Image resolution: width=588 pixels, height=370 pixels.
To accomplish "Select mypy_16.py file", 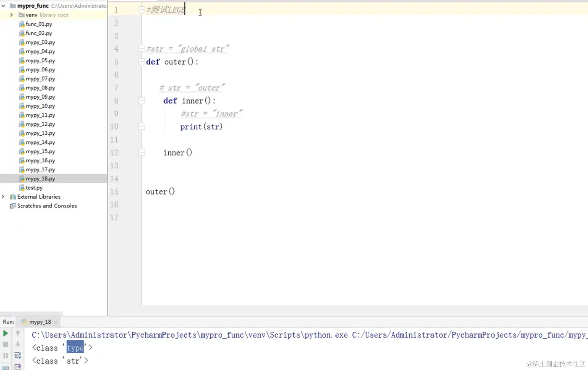I will click(40, 161).
